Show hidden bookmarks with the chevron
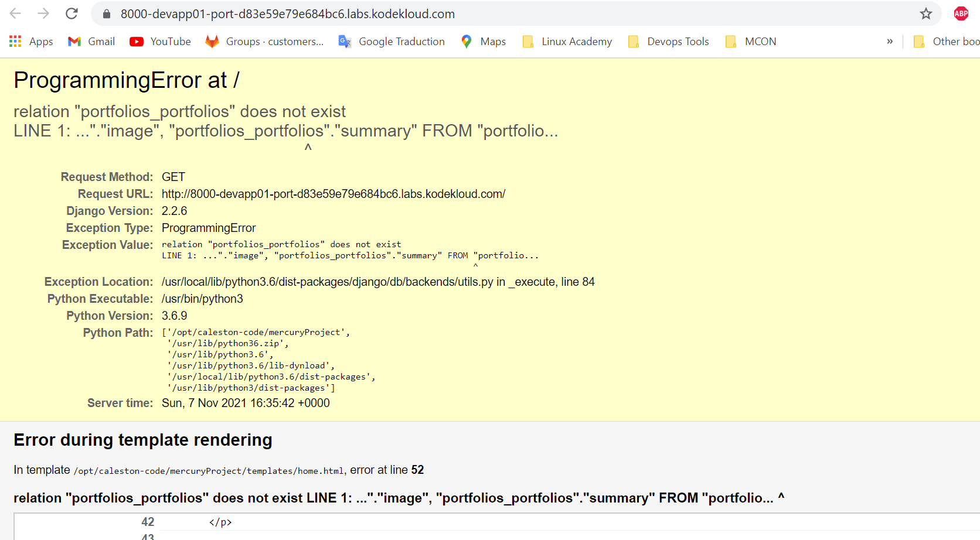The width and height of the screenshot is (980, 540). tap(890, 42)
